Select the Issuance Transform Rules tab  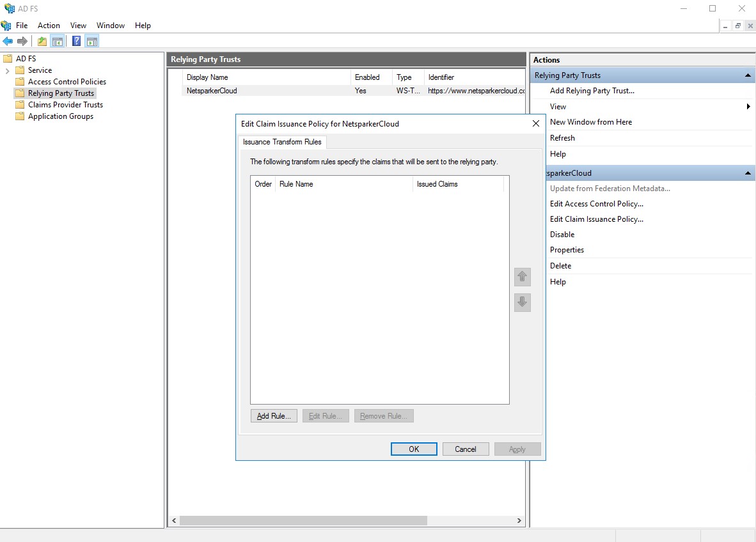point(282,142)
